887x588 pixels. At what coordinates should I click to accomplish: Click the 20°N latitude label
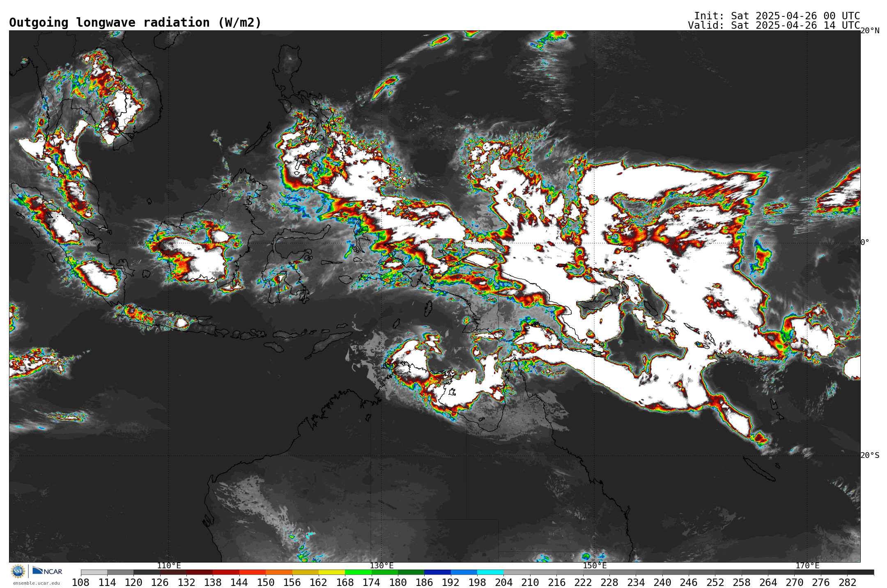pos(870,31)
